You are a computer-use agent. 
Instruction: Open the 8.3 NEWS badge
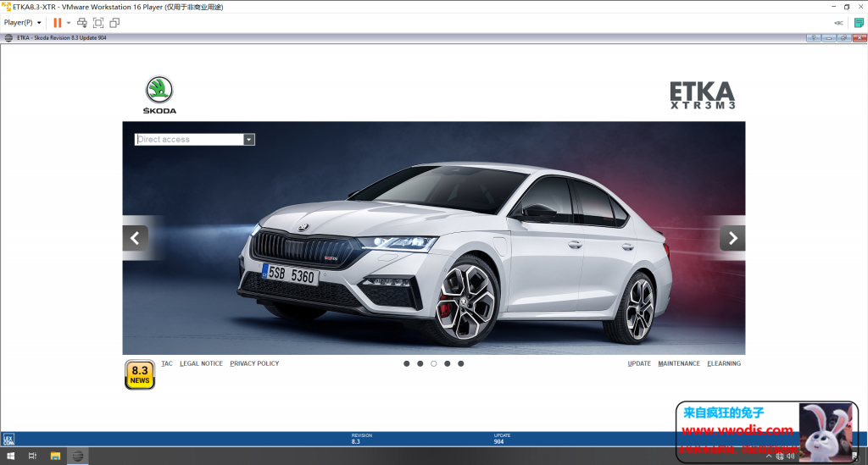point(140,374)
